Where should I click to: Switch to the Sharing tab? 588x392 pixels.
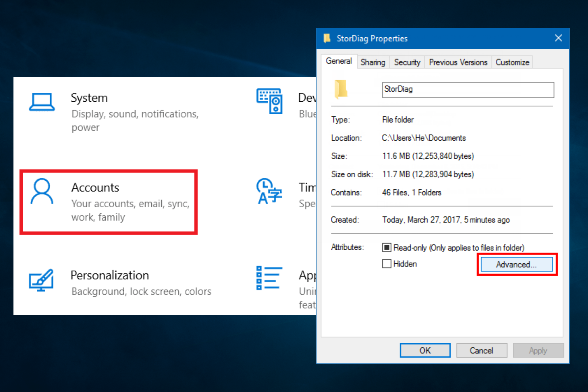(373, 62)
